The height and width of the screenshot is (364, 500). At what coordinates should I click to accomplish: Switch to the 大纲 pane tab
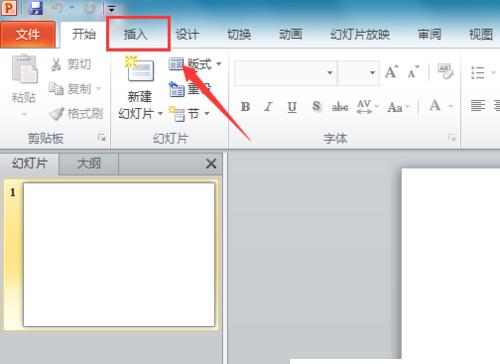(x=89, y=164)
